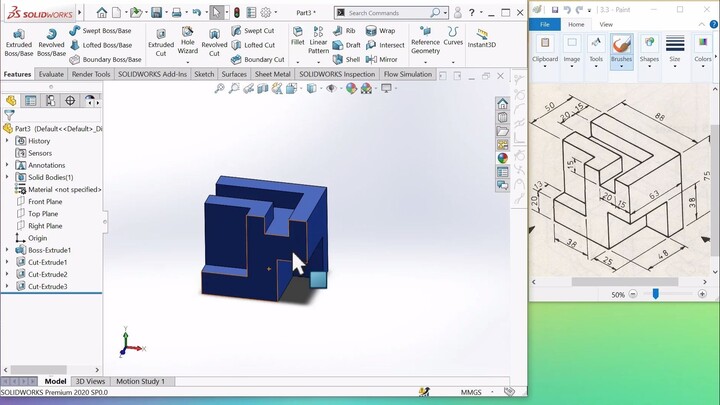Click the MMGS unit system status
Viewport: 720px width, 405px height.
(471, 392)
